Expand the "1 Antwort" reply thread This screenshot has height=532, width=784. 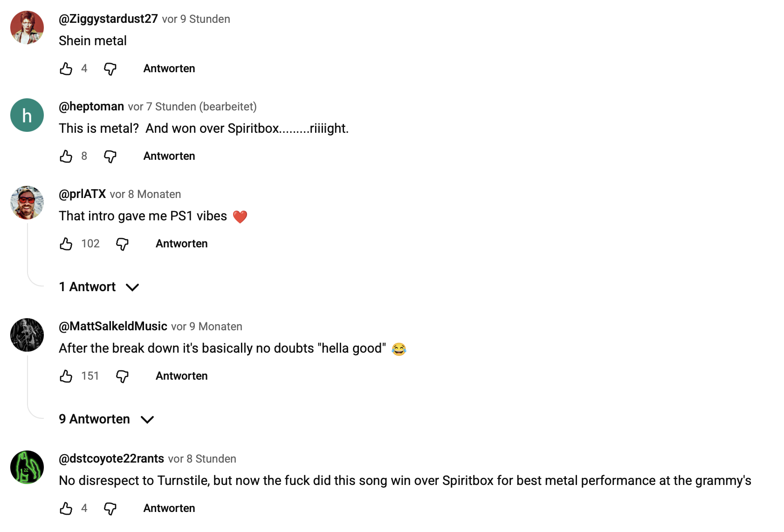coord(99,287)
